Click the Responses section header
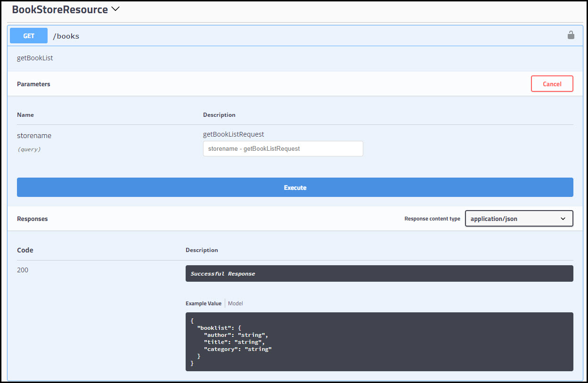 pos(32,219)
